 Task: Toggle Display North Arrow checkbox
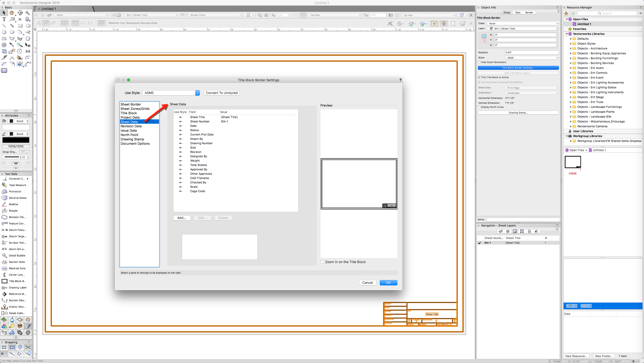479,107
